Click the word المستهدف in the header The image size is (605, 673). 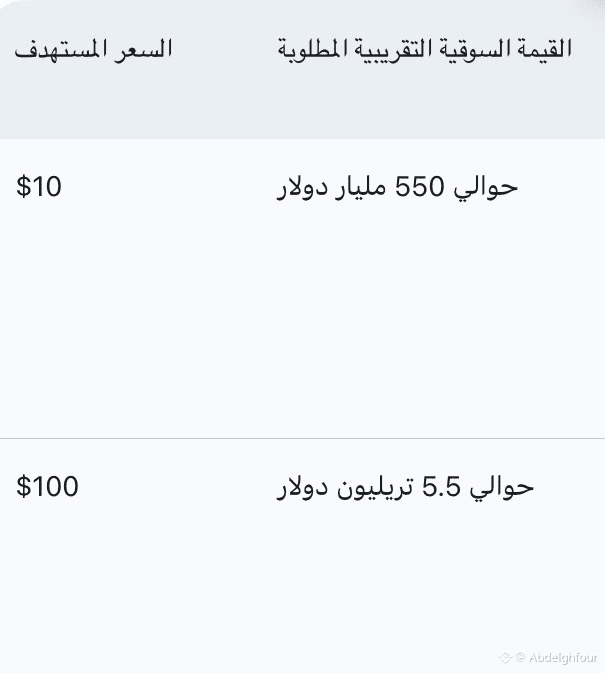pos(58,49)
